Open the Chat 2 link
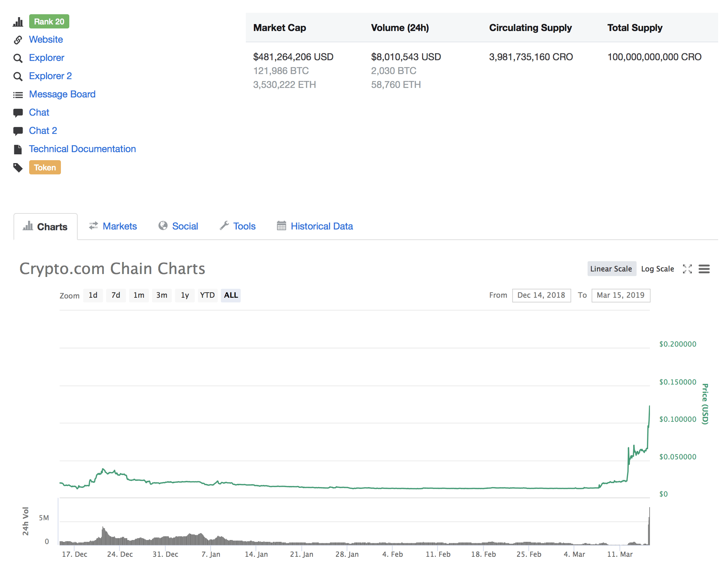728x567 pixels. tap(43, 131)
